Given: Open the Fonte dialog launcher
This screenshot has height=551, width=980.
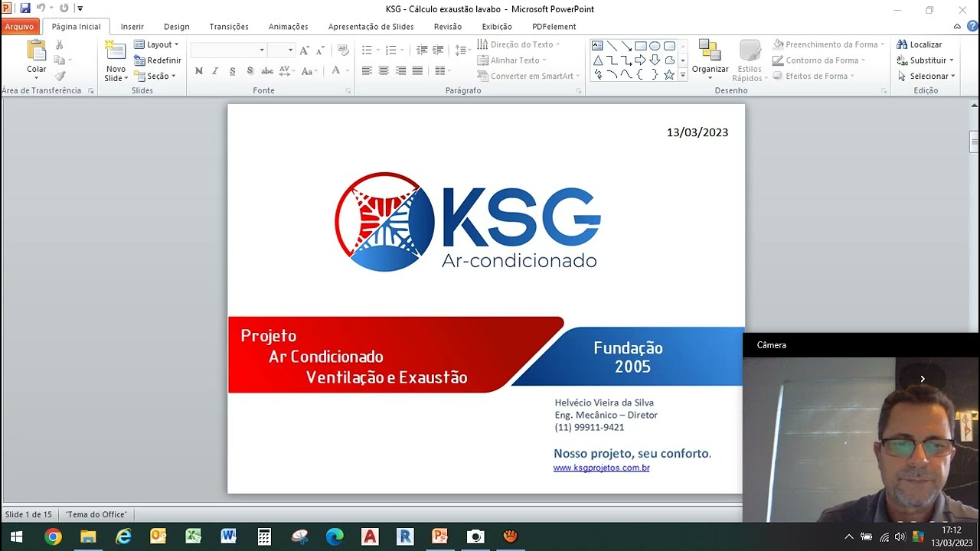Looking at the screenshot, I should pyautogui.click(x=348, y=91).
